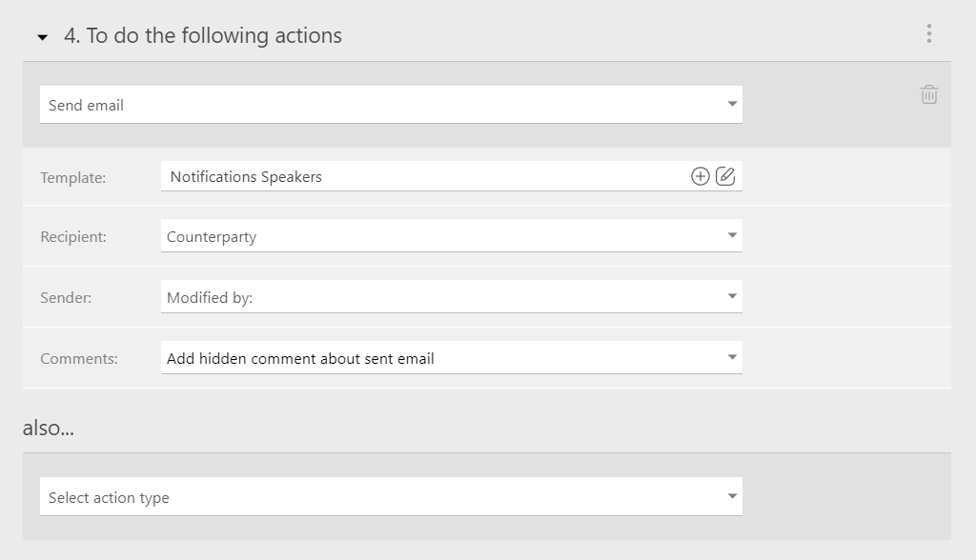Click the 'Recipient:' label
Image resolution: width=976 pixels, height=560 pixels.
(x=73, y=236)
